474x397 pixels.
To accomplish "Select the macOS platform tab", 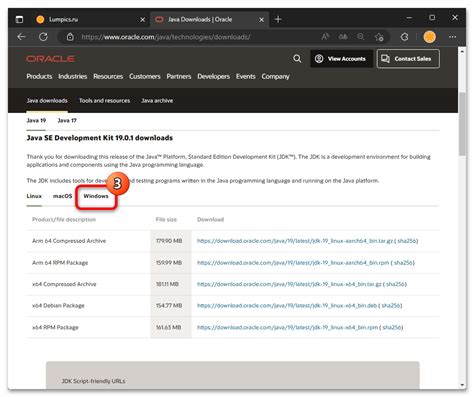I will click(x=62, y=196).
